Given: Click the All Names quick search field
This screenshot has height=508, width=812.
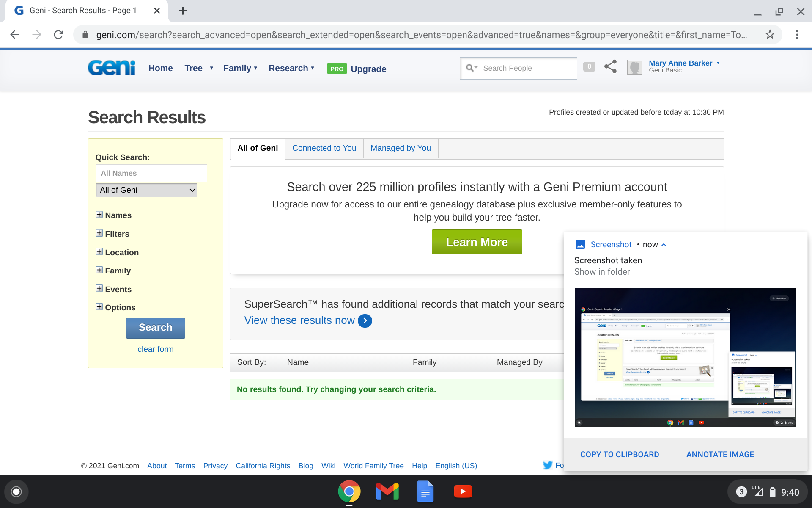Looking at the screenshot, I should click(x=151, y=173).
